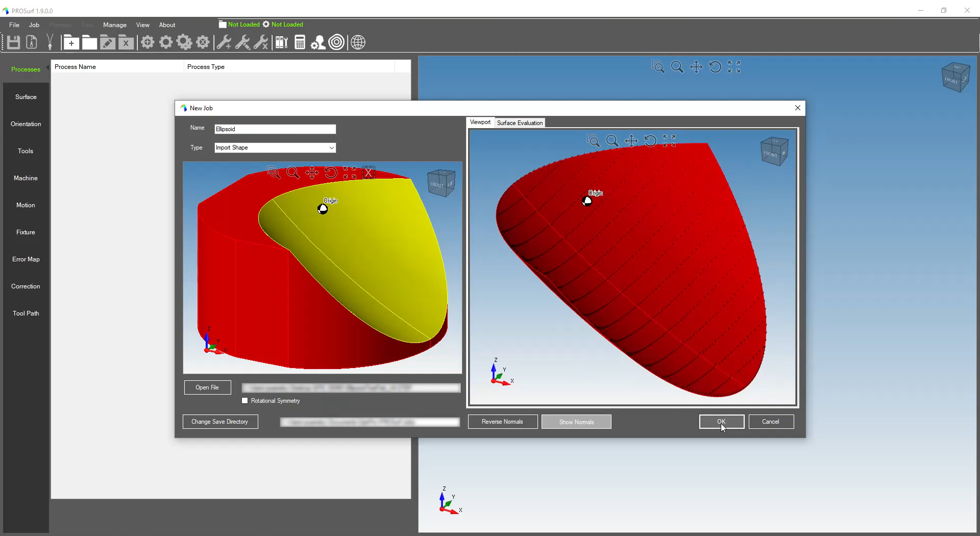
Task: Edit the Name field containing Ellipsoid
Action: (275, 129)
